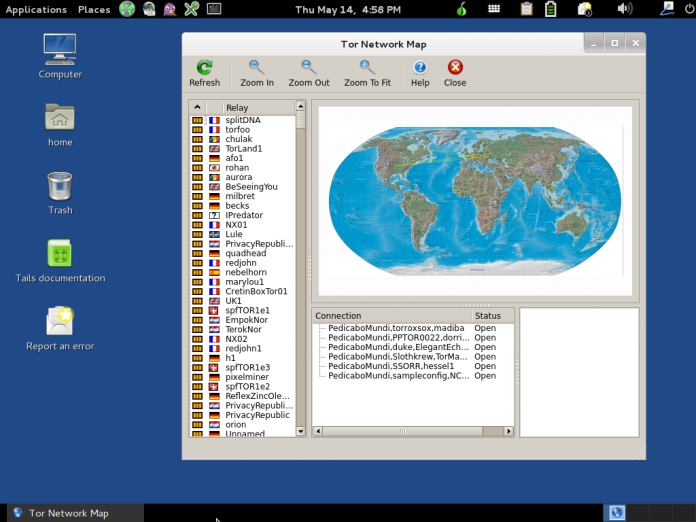Open the Tails documentation desktop icon
This screenshot has height=522, width=696.
click(x=59, y=253)
